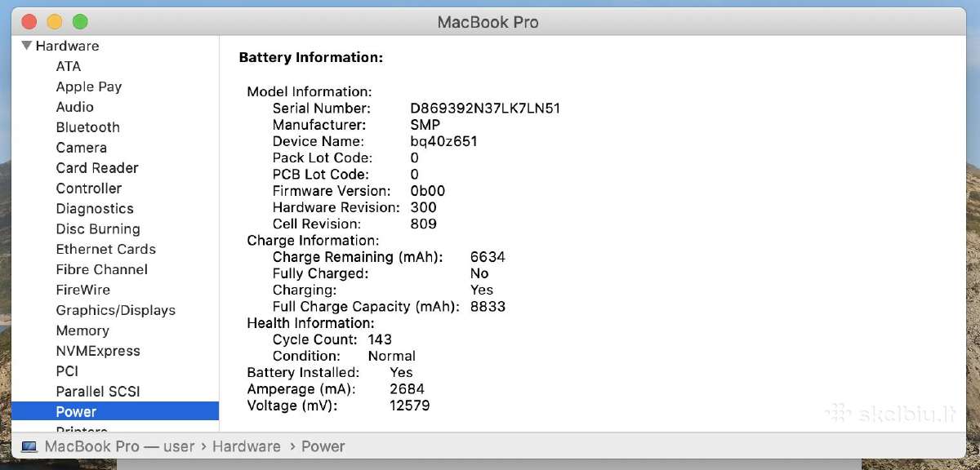Image resolution: width=980 pixels, height=470 pixels.
Task: Click the yellow minimize window button
Action: (x=55, y=22)
